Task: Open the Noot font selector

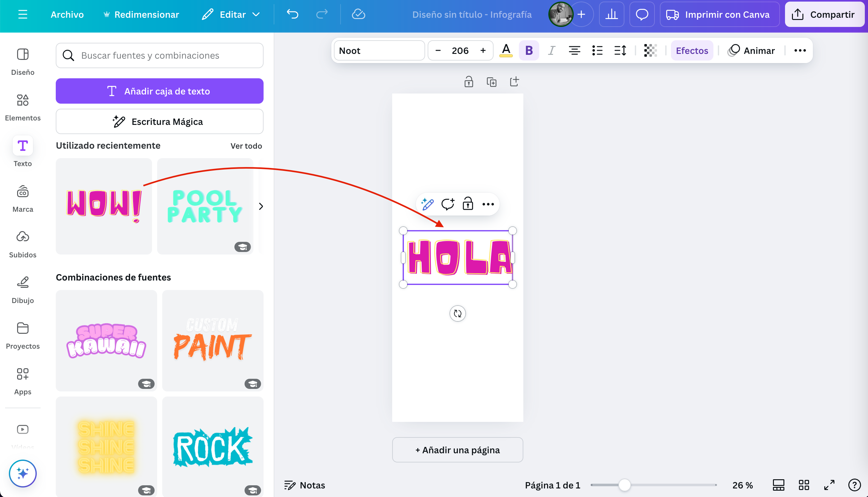Action: (379, 50)
